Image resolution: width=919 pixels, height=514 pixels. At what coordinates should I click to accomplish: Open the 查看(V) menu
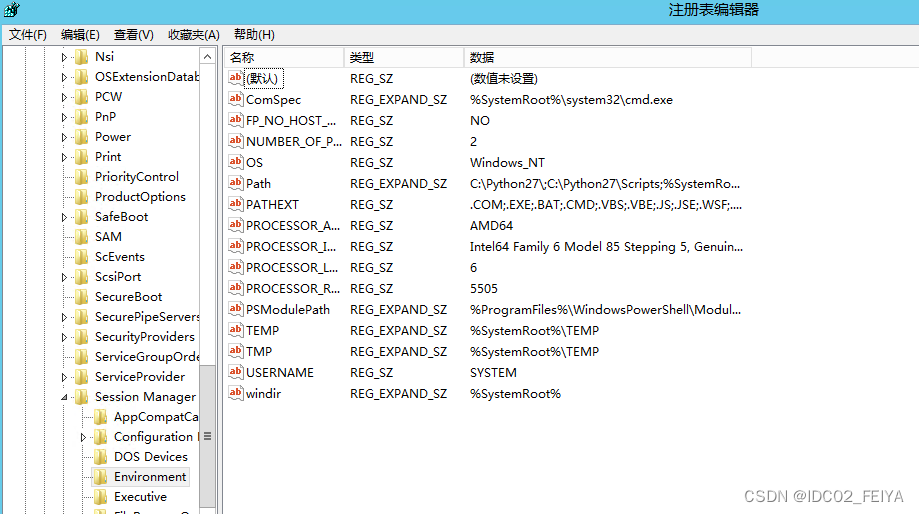pos(134,35)
